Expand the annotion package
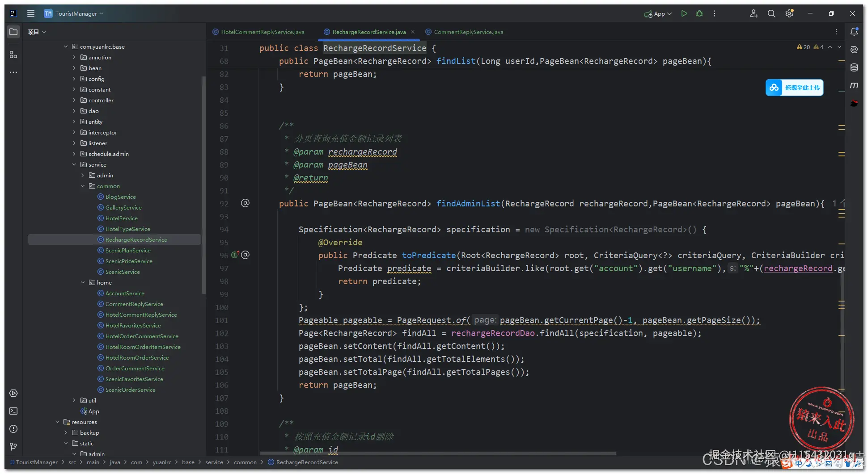The image size is (868, 474). pyautogui.click(x=74, y=57)
